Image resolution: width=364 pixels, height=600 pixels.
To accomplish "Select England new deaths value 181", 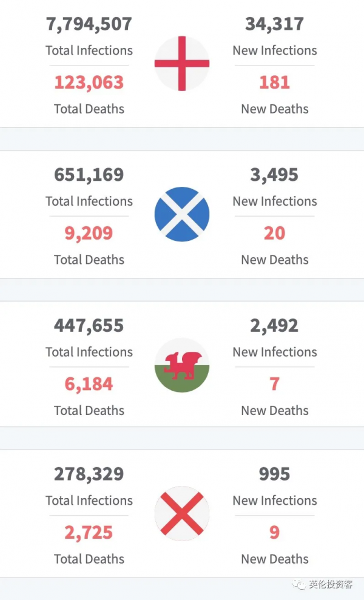I will (274, 82).
